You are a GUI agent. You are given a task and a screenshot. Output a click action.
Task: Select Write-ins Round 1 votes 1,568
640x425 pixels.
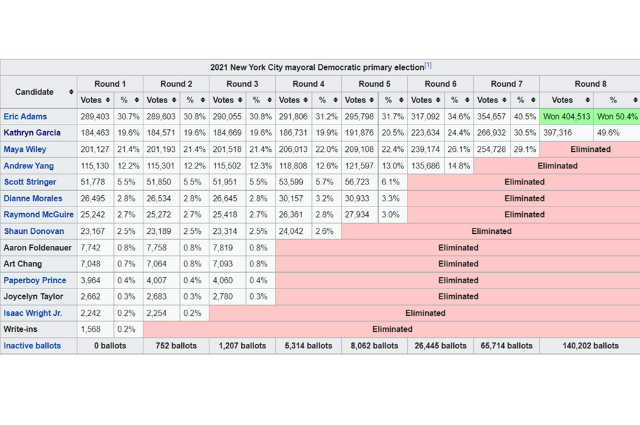(x=96, y=329)
